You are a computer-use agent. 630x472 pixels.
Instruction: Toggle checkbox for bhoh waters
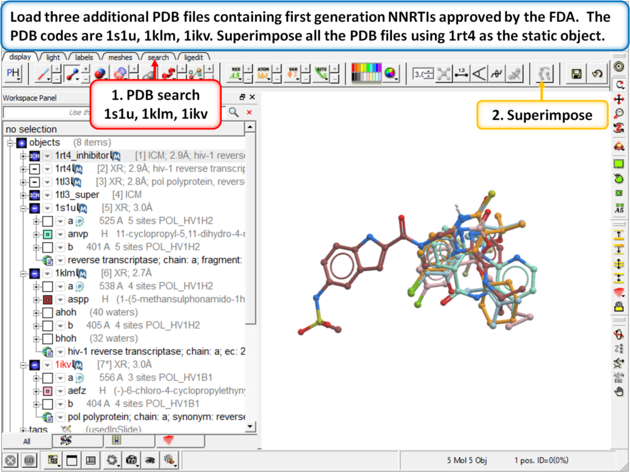point(47,338)
